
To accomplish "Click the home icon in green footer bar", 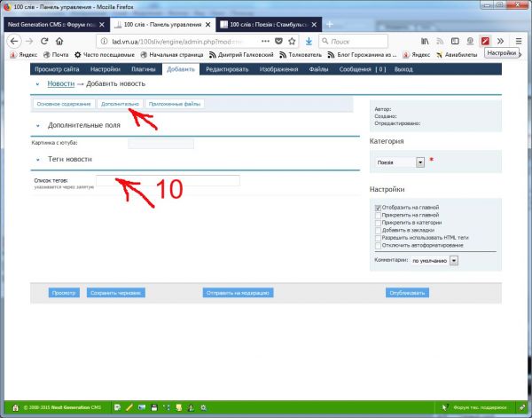I will (15, 407).
